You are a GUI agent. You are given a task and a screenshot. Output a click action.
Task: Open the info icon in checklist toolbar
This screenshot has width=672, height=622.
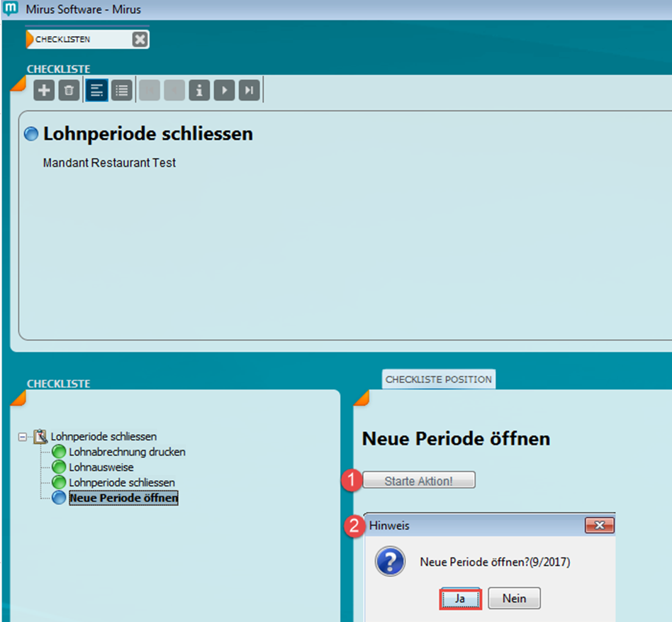199,91
